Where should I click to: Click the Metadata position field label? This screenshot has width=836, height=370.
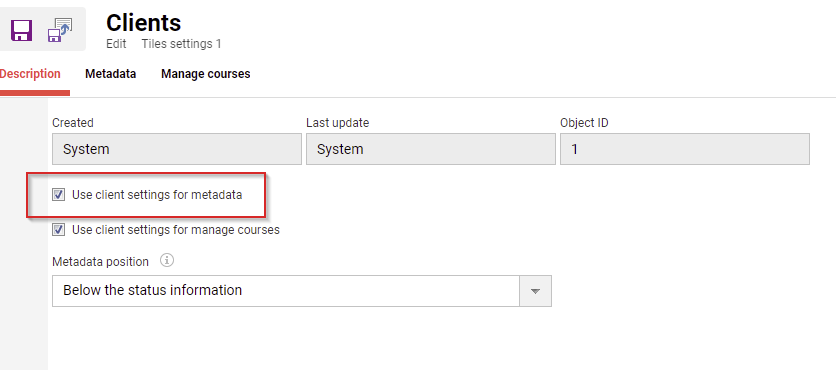pos(101,262)
